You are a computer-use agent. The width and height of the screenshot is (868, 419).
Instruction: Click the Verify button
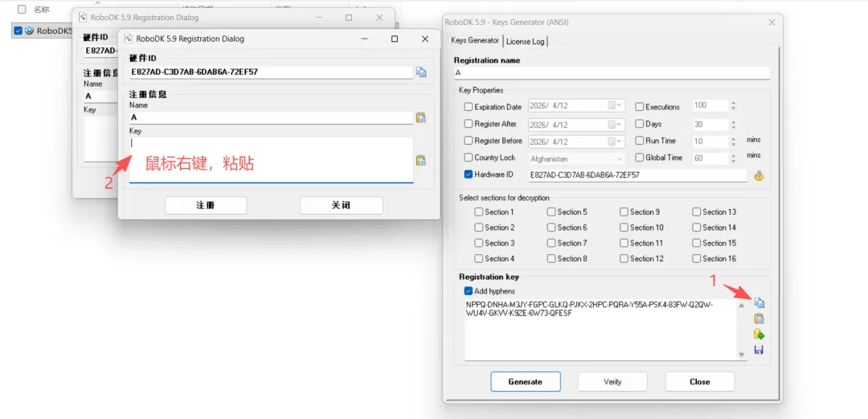612,381
